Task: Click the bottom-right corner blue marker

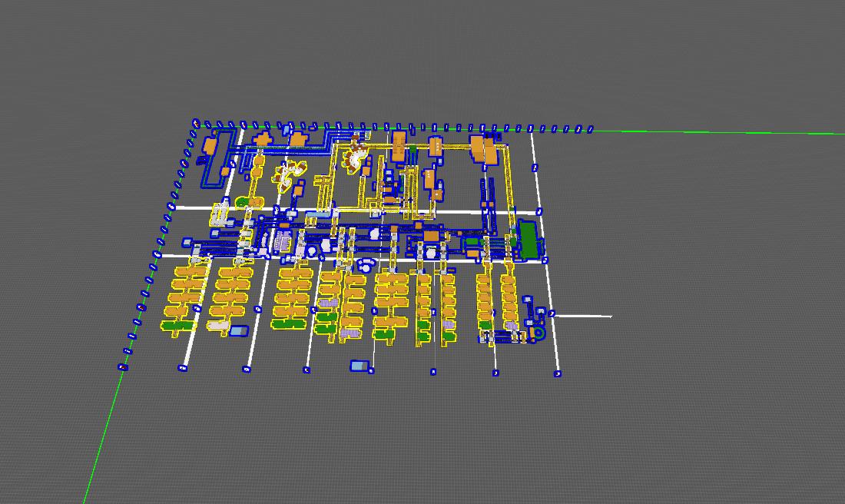Action: 558,373
